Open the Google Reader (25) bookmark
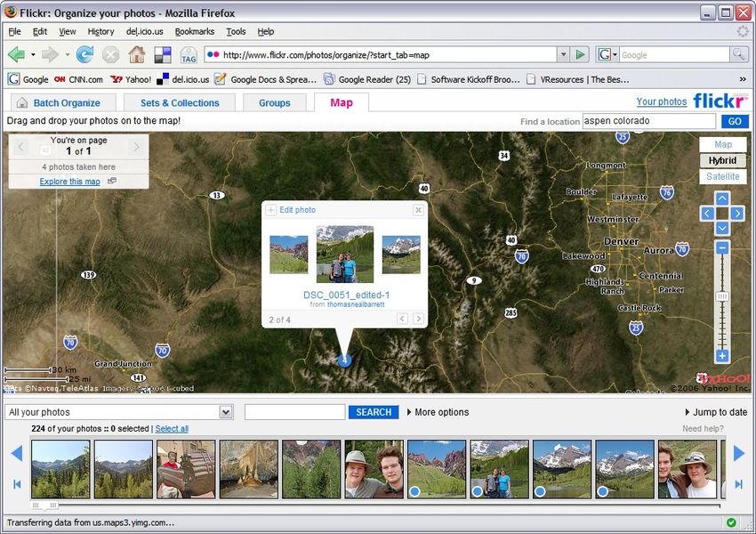Image resolution: width=756 pixels, height=534 pixels. 367,79
